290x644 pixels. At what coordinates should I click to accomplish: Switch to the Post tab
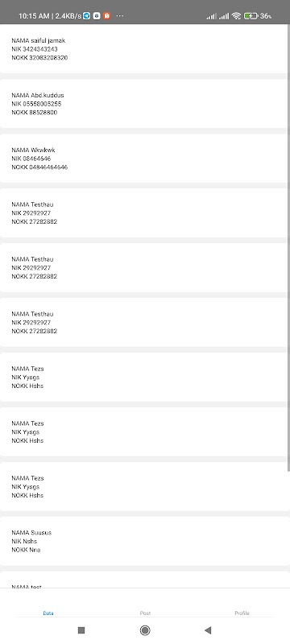(145, 613)
